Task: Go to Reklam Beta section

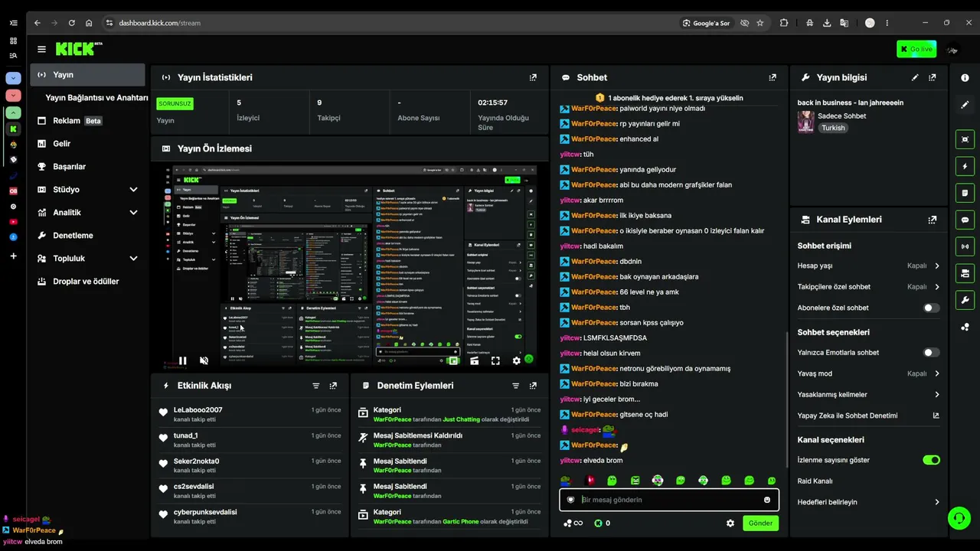Action: click(87, 121)
